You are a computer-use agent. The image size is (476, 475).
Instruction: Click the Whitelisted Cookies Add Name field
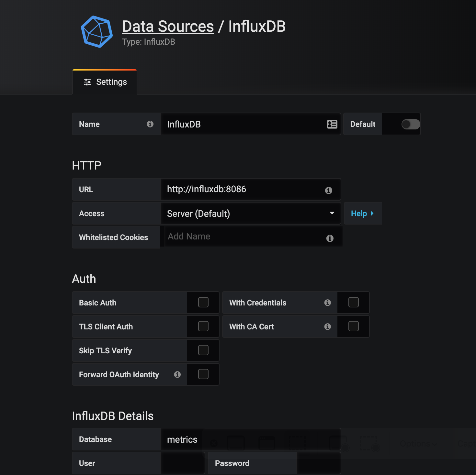point(253,237)
